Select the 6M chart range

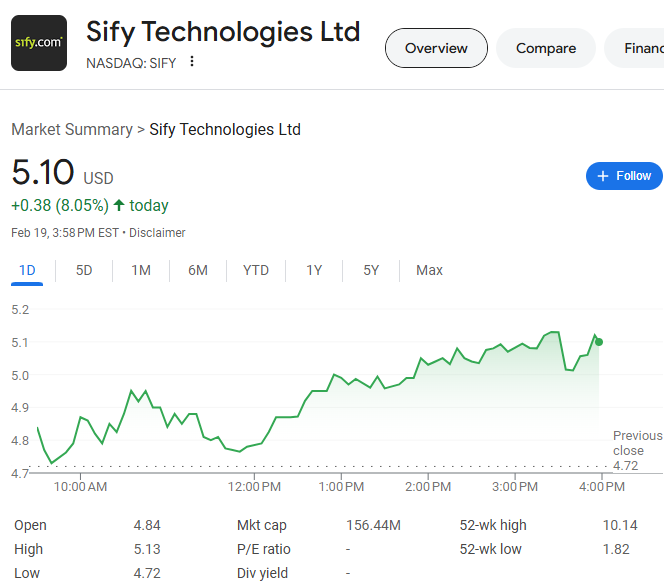coord(198,270)
